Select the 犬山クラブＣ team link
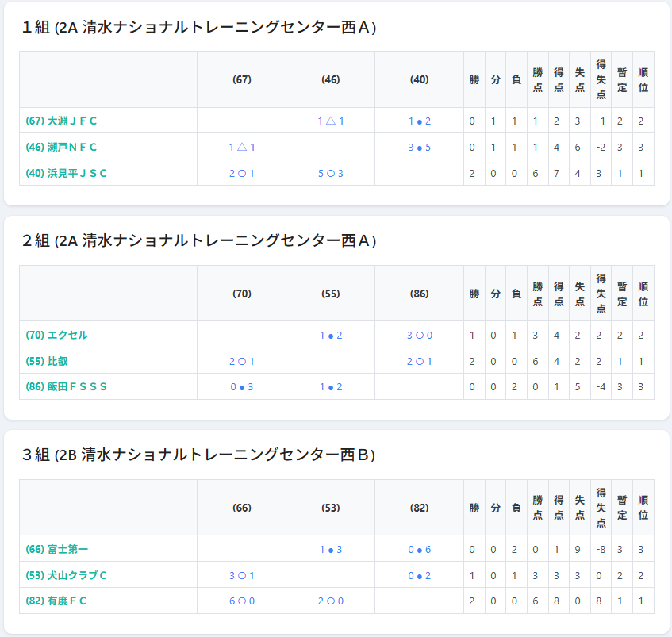This screenshot has height=637, width=672. pos(66,576)
